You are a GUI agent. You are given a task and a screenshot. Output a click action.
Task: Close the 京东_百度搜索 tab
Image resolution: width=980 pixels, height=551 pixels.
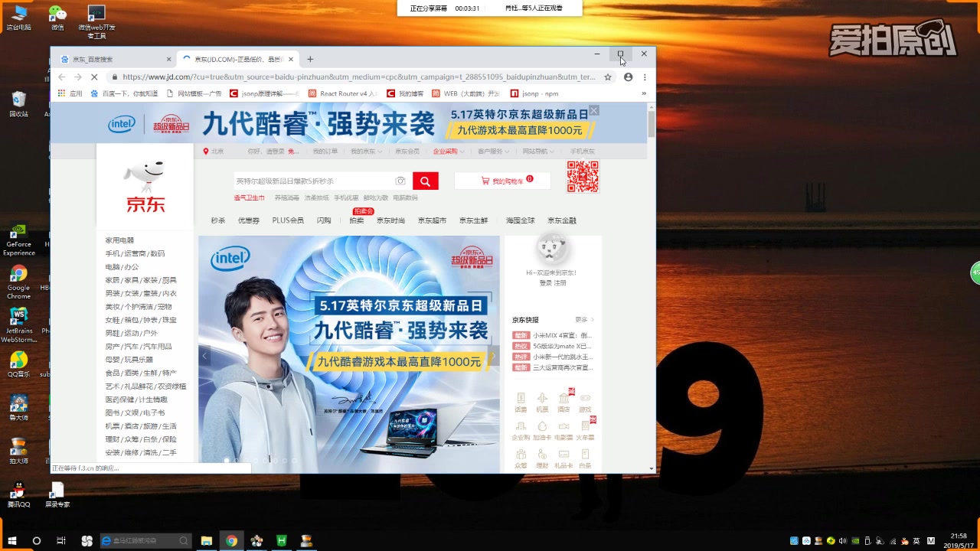pyautogui.click(x=168, y=59)
